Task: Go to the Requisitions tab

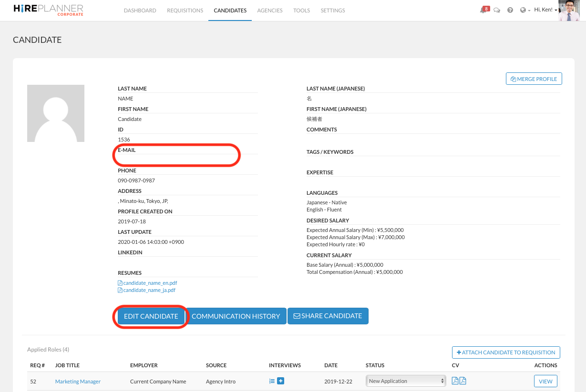Action: pos(185,10)
